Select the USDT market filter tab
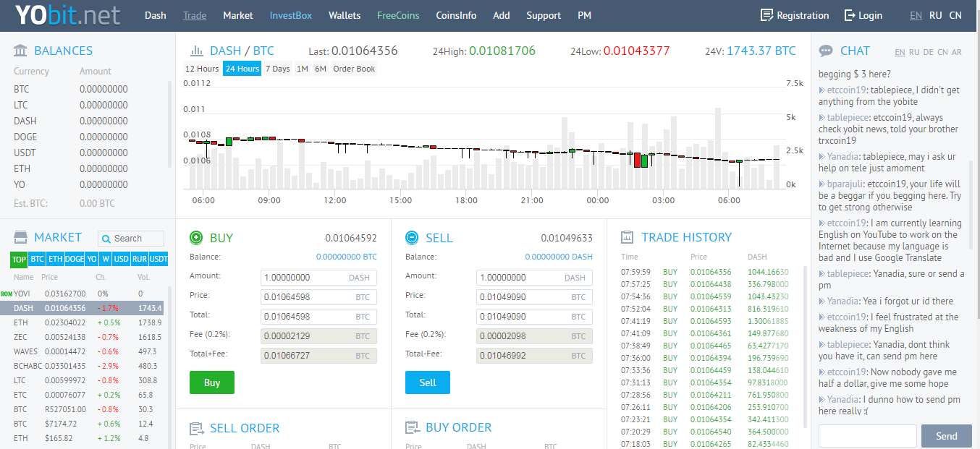The height and width of the screenshot is (449, 980). point(159,259)
